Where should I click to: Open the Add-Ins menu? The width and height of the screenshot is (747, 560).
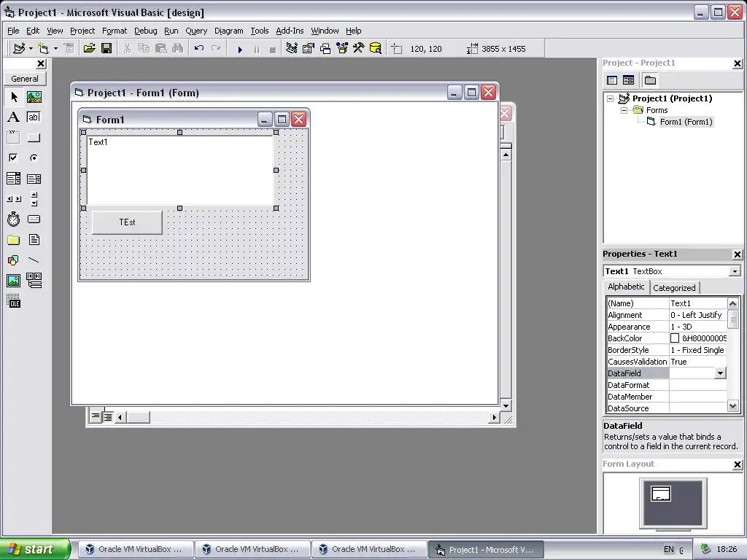click(290, 31)
